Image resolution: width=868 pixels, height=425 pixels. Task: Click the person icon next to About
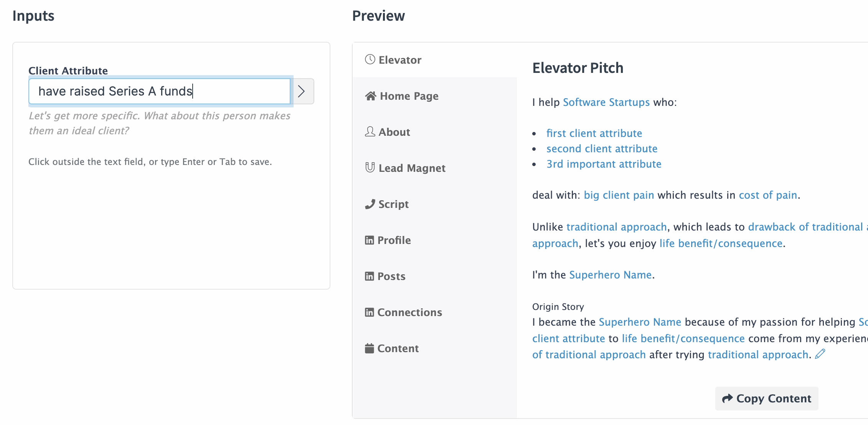[370, 132]
